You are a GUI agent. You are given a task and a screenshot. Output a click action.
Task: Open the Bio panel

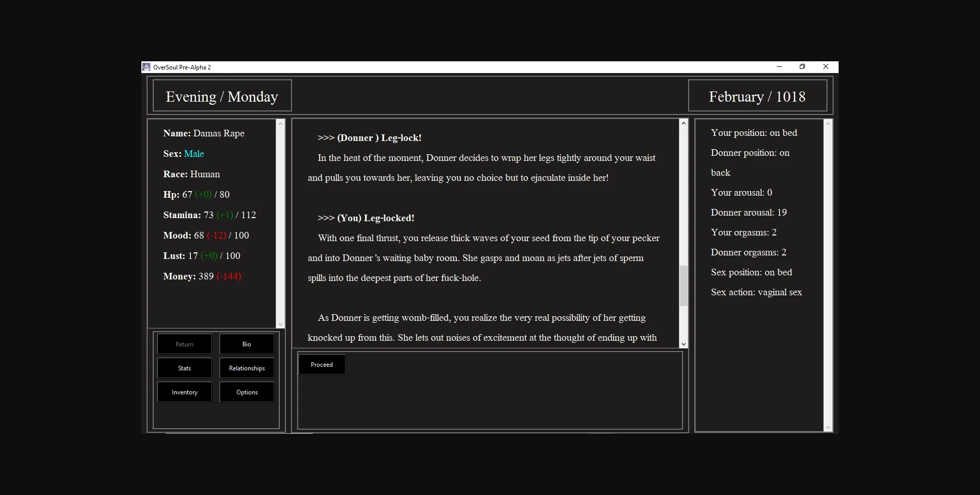click(247, 344)
